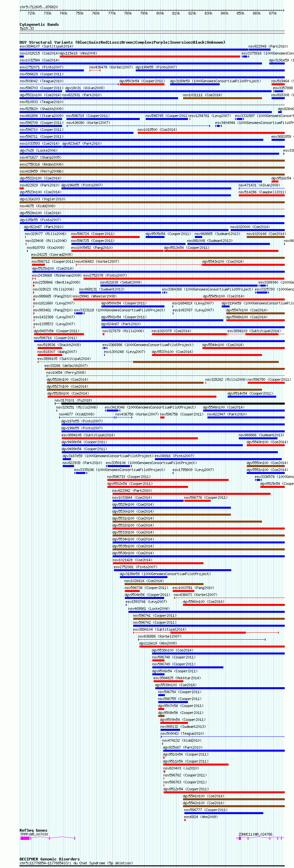The width and height of the screenshot is (294, 868).
Task: Click the 750k ruler tick label
Action: (80, 14)
